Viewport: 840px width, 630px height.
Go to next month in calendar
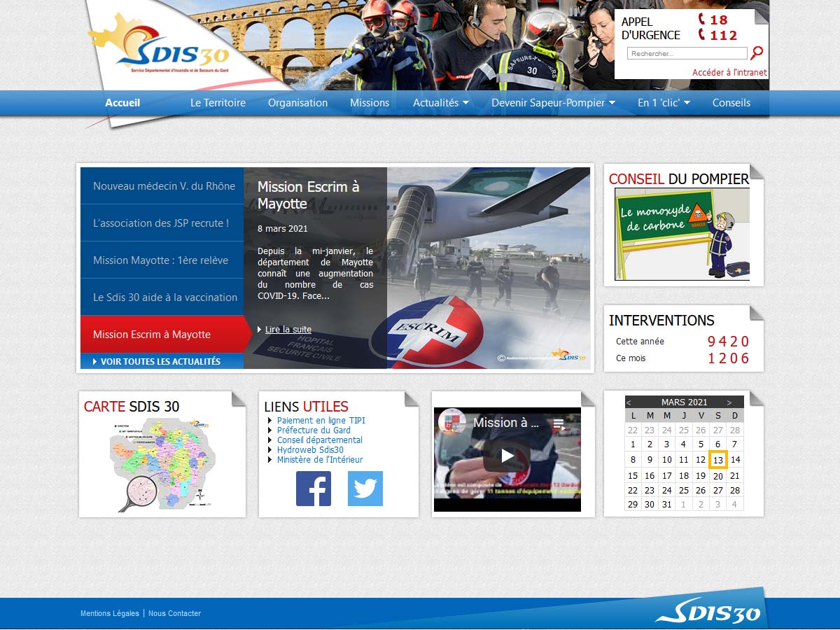coord(729,402)
